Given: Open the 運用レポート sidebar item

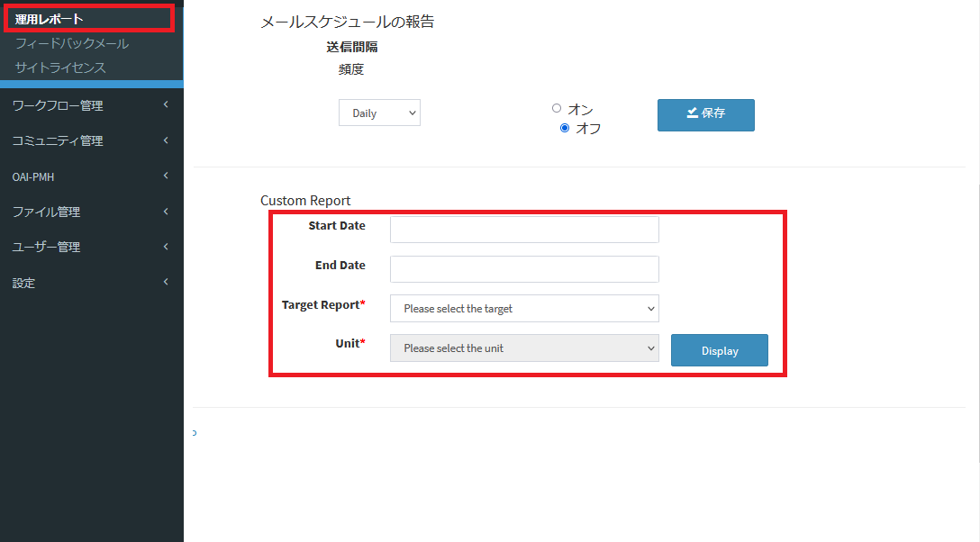Looking at the screenshot, I should tap(50, 19).
